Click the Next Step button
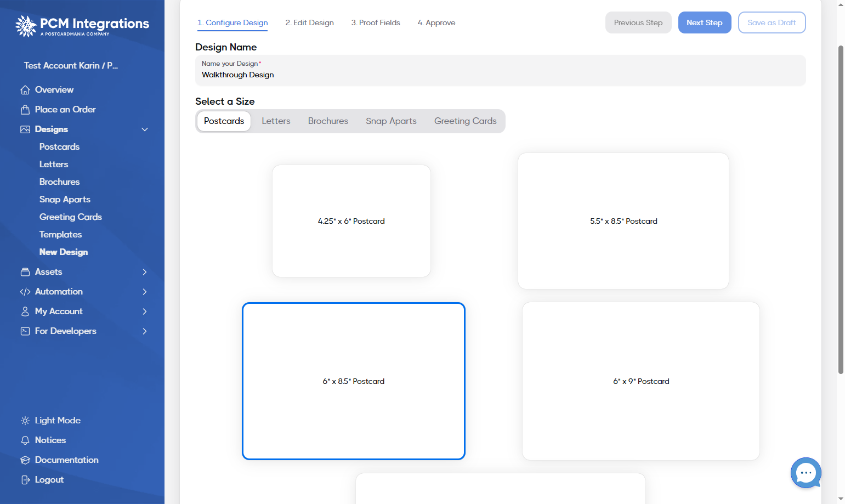Image resolution: width=845 pixels, height=504 pixels. [x=705, y=22]
